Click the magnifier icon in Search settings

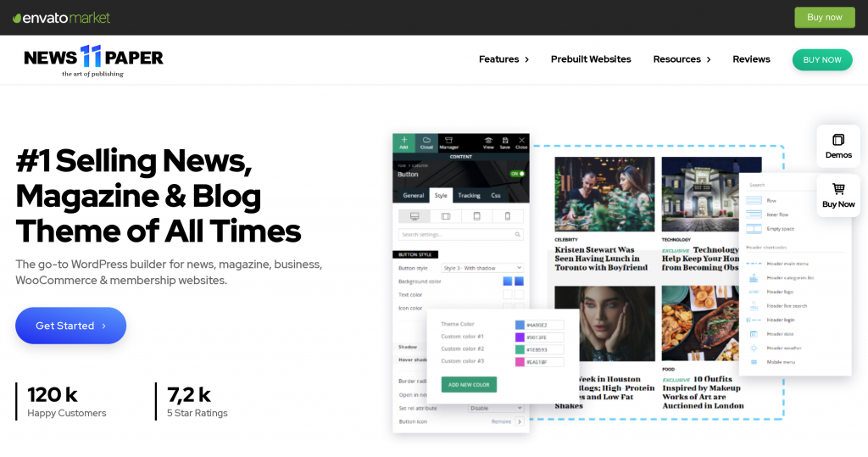[518, 234]
